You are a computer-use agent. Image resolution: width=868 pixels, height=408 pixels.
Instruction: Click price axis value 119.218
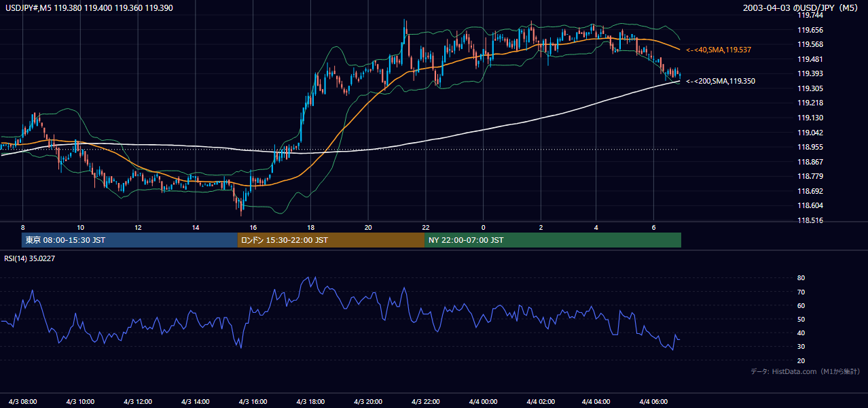(x=809, y=103)
